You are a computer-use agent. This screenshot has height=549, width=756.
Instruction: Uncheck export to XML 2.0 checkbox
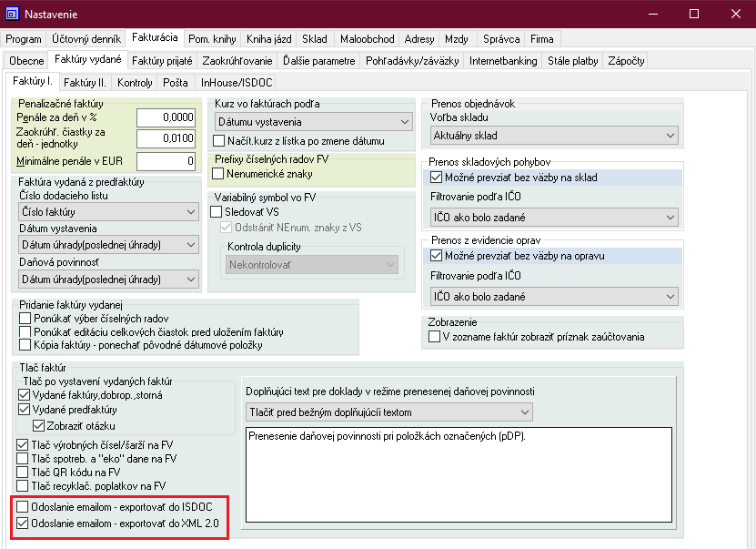click(24, 523)
